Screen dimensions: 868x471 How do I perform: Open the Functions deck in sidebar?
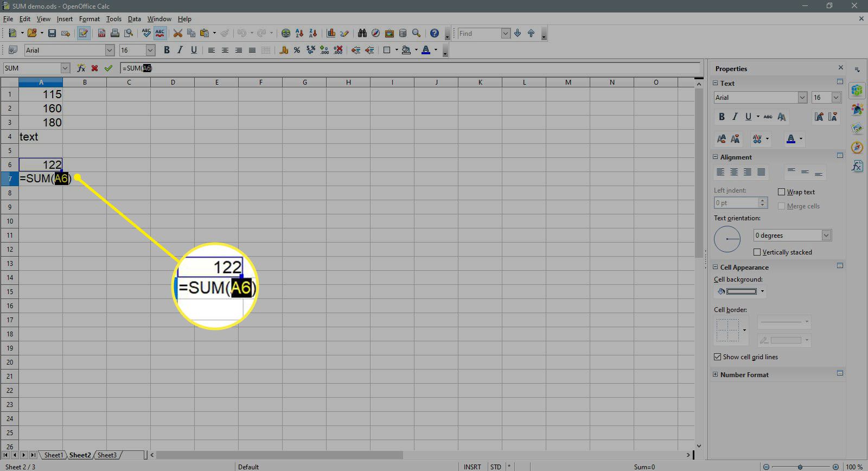tap(857, 166)
